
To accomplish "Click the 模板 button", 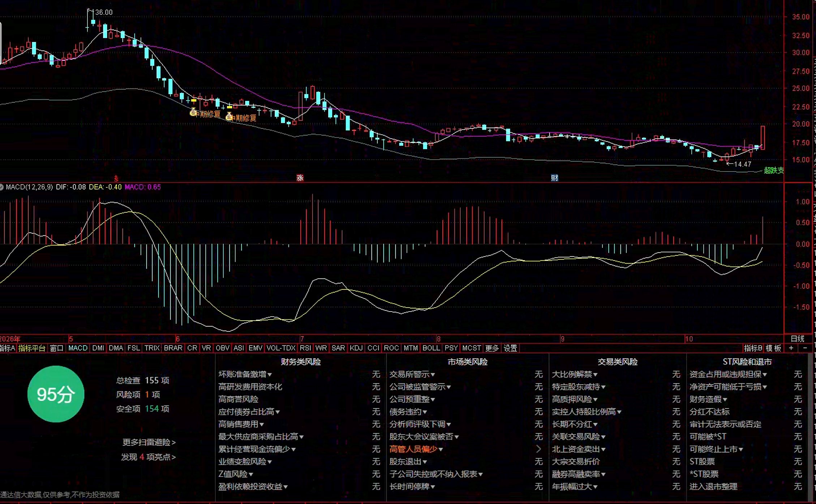I will (x=773, y=348).
